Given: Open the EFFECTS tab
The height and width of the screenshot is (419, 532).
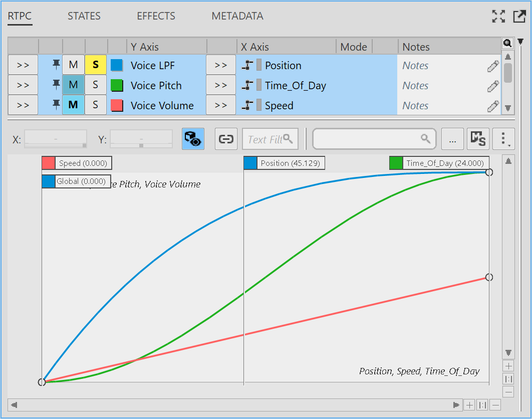Looking at the screenshot, I should point(156,16).
